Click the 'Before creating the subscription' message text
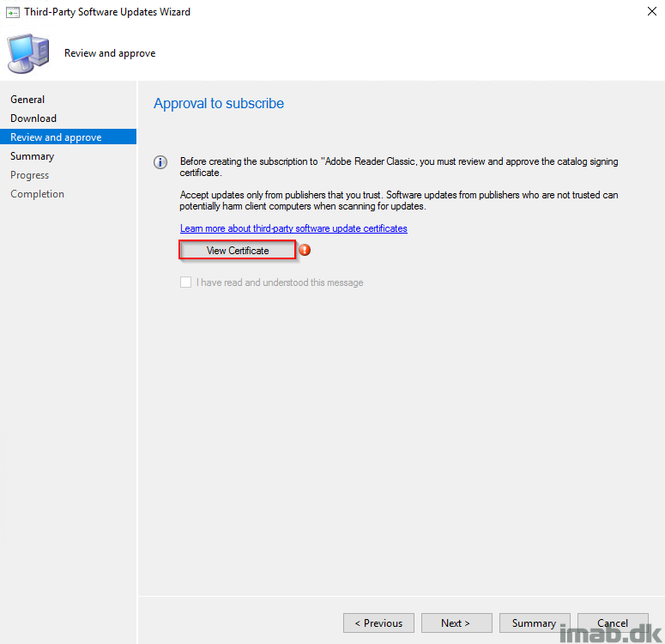Viewport: 665px width, 644px height. click(x=399, y=167)
